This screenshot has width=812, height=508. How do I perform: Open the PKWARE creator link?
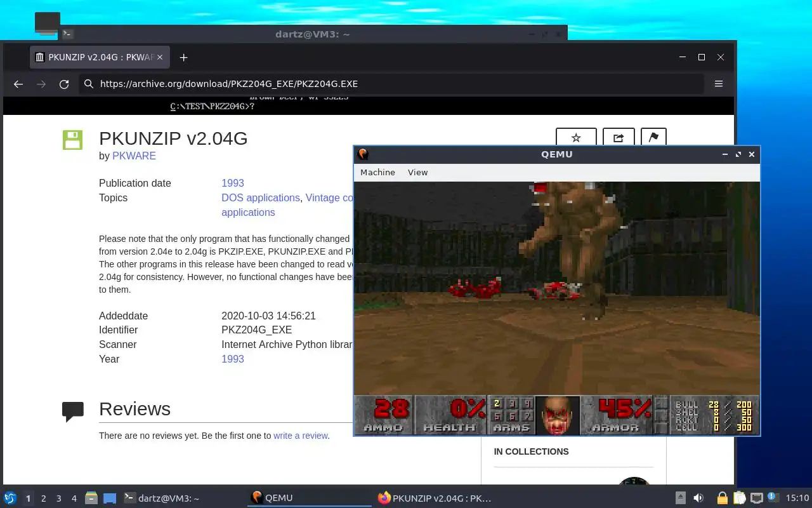pyautogui.click(x=134, y=156)
